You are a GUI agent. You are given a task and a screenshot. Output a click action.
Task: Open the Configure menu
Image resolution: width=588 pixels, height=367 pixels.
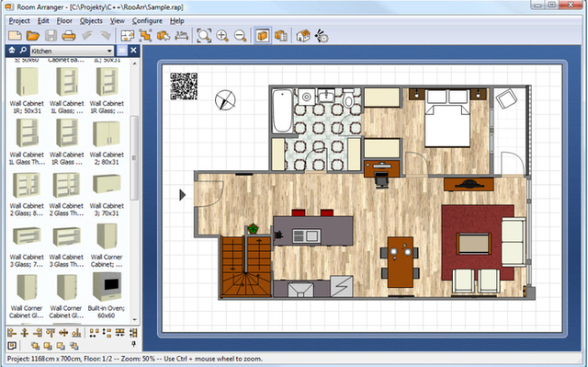point(147,20)
